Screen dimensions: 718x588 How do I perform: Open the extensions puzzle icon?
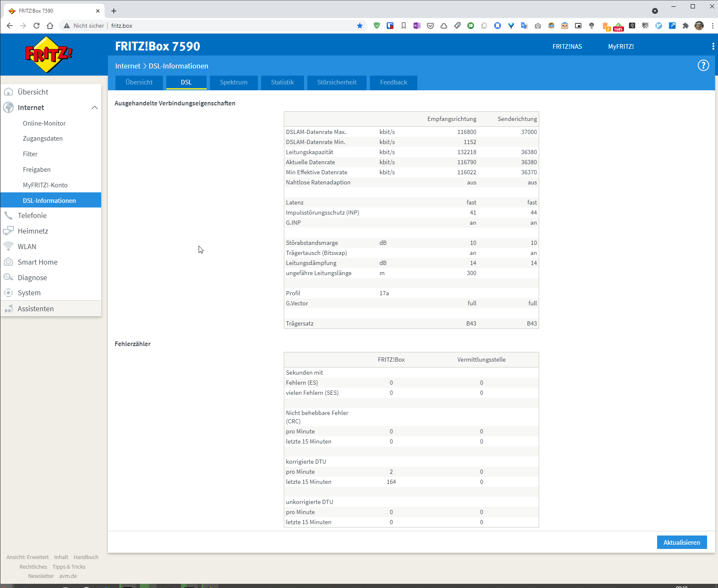click(686, 26)
